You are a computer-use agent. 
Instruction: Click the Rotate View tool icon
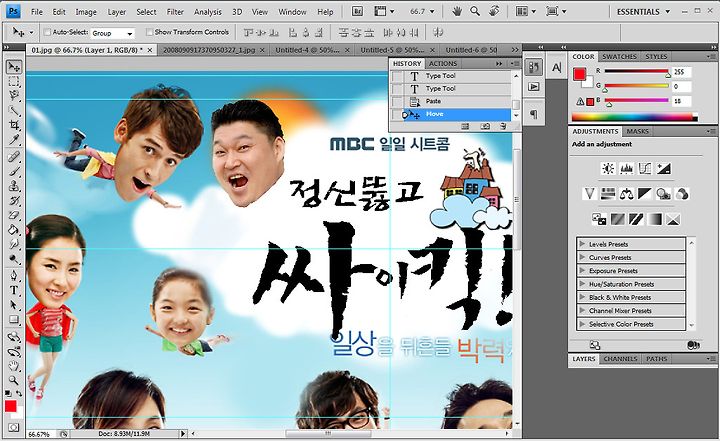point(494,11)
